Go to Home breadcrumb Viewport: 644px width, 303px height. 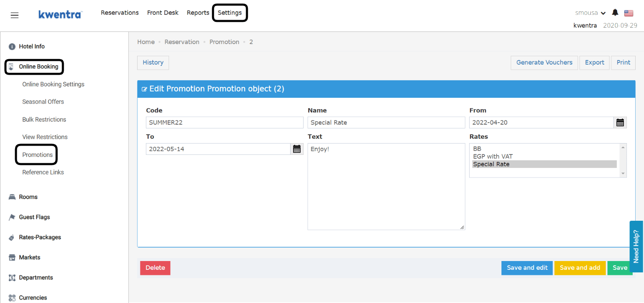pyautogui.click(x=146, y=42)
